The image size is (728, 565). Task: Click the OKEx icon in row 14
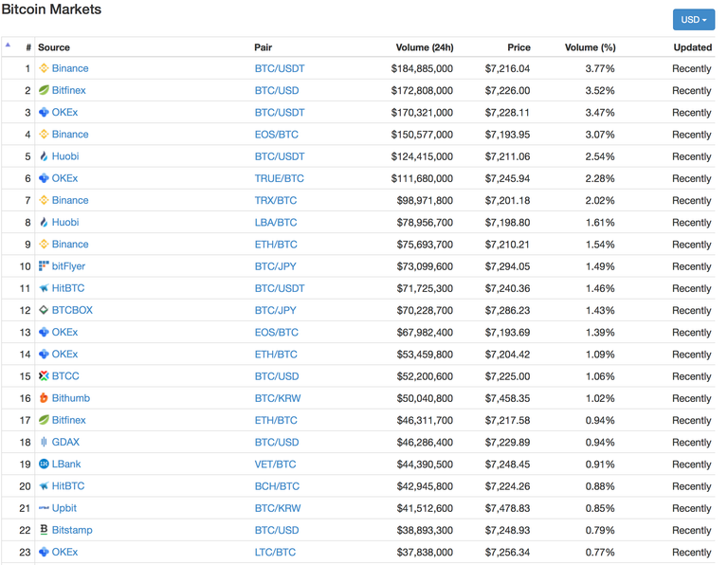(x=44, y=355)
